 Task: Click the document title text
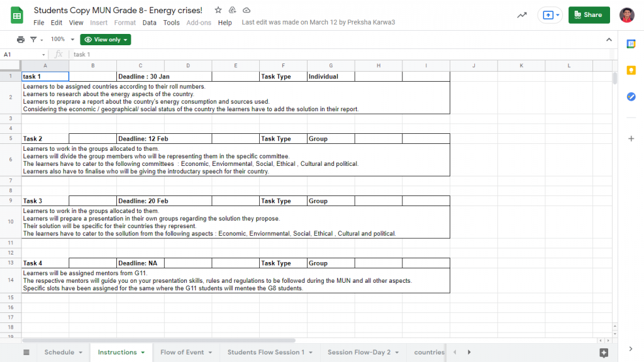click(x=118, y=10)
